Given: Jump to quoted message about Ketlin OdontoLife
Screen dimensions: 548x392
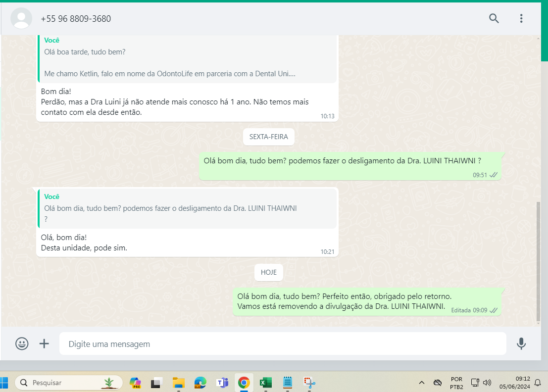Looking at the screenshot, I should click(x=187, y=59).
